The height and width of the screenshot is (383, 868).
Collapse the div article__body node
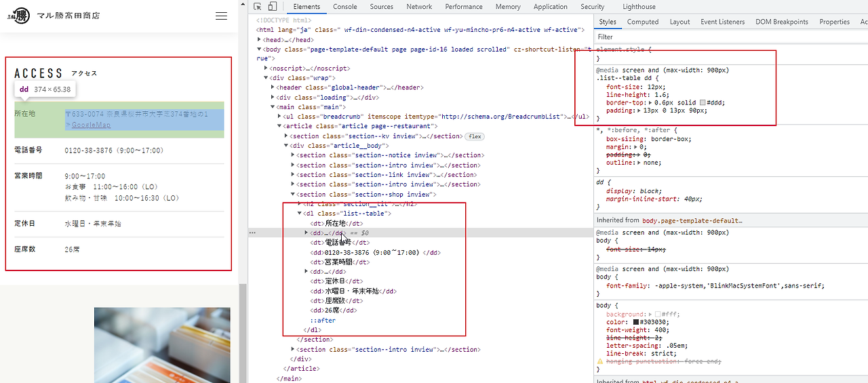[286, 146]
